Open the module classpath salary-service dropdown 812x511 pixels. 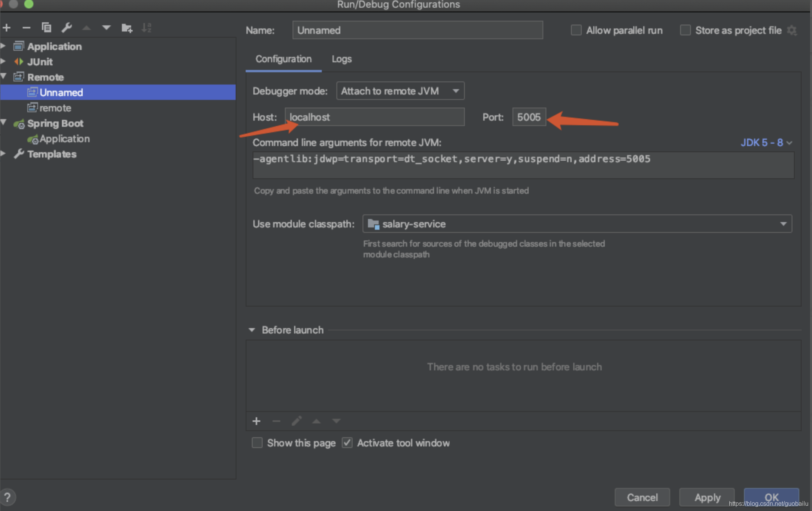577,224
